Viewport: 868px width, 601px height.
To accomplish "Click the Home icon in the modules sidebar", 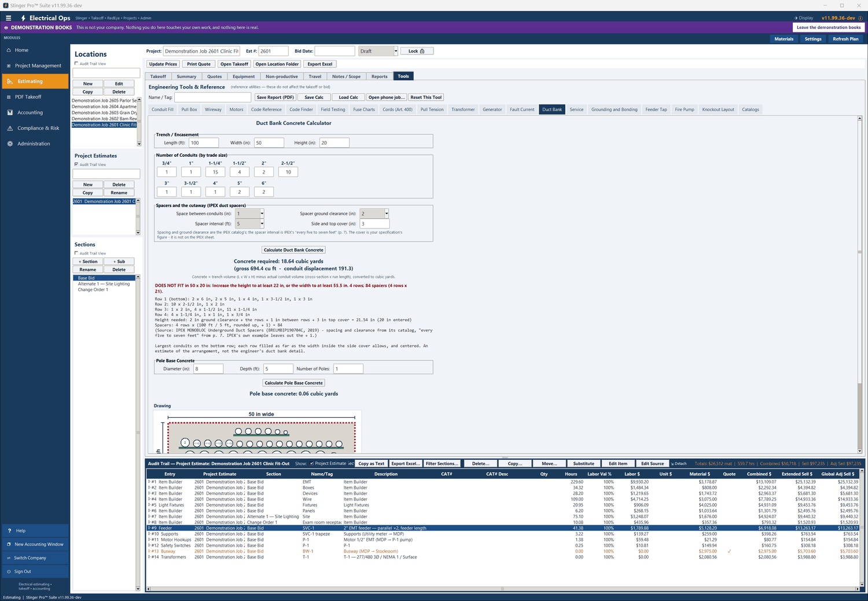I will pyautogui.click(x=9, y=50).
